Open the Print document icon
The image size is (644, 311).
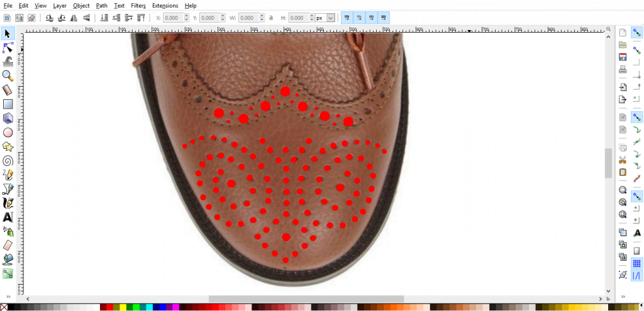pyautogui.click(x=623, y=69)
